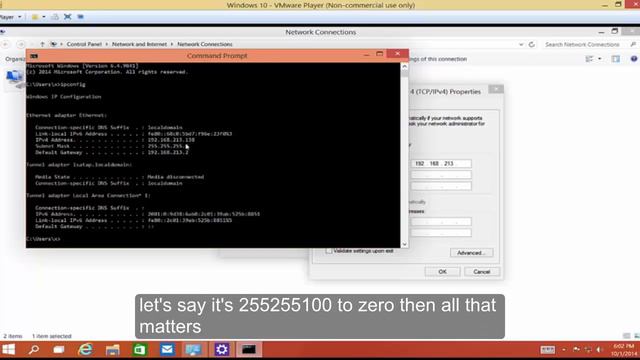Open the Mail app in the taskbar
Screen dimensions: 640x360
(167, 349)
